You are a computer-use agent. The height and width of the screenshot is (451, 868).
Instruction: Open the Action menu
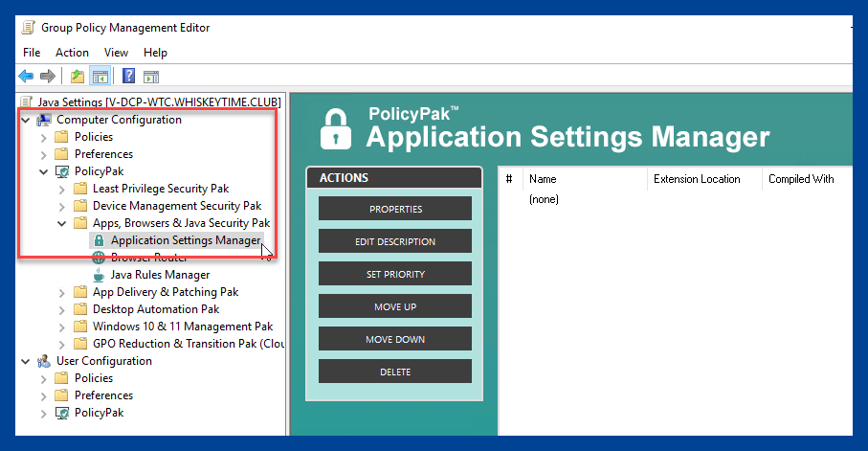coord(72,53)
